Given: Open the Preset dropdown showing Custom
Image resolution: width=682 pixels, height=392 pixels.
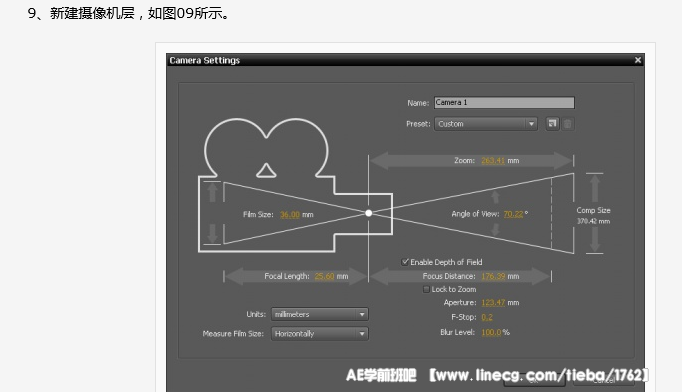Looking at the screenshot, I should point(486,124).
